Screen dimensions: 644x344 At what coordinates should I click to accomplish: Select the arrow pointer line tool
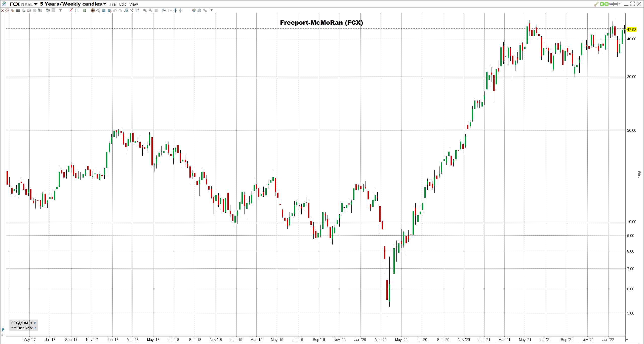pyautogui.click(x=98, y=10)
